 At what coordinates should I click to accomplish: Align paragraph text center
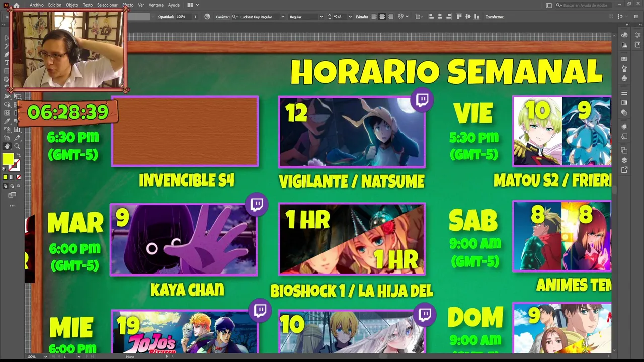point(382,17)
